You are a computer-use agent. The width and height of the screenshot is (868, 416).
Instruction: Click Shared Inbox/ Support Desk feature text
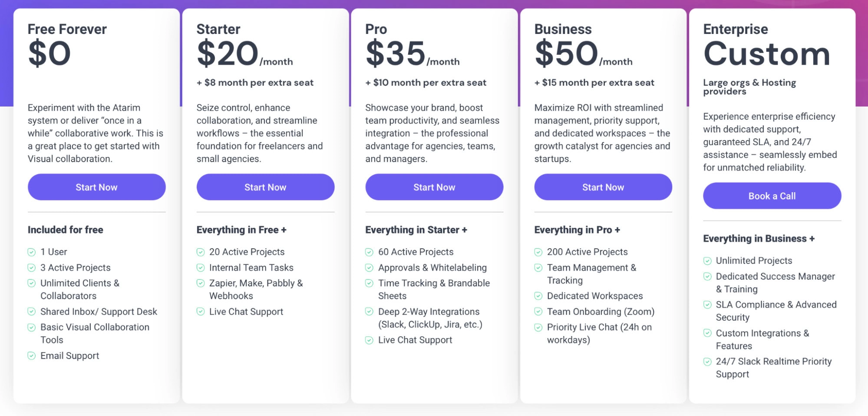coord(99,312)
